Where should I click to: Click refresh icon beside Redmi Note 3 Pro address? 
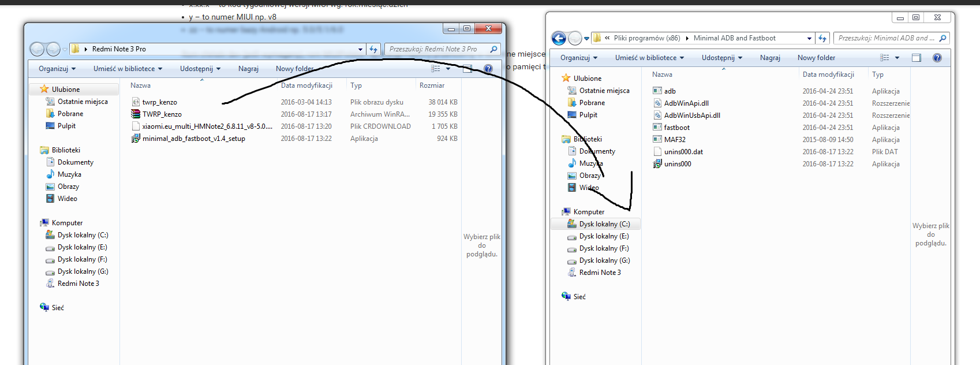[x=373, y=50]
